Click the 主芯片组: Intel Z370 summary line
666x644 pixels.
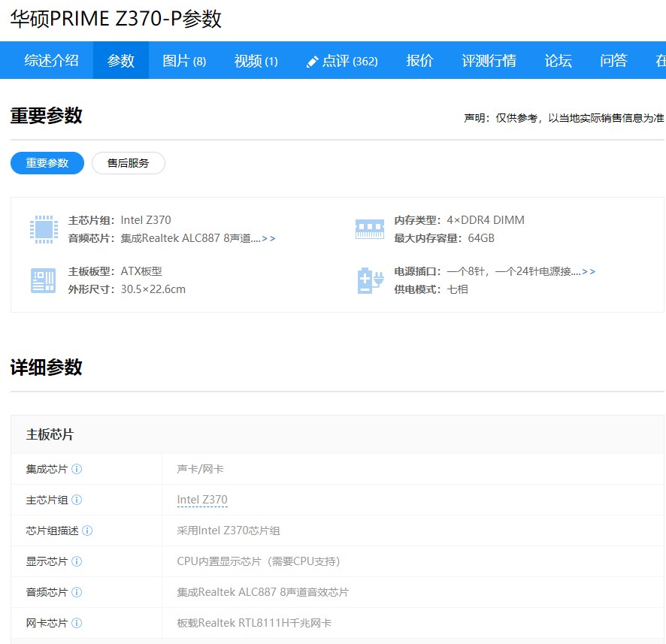[x=120, y=220]
